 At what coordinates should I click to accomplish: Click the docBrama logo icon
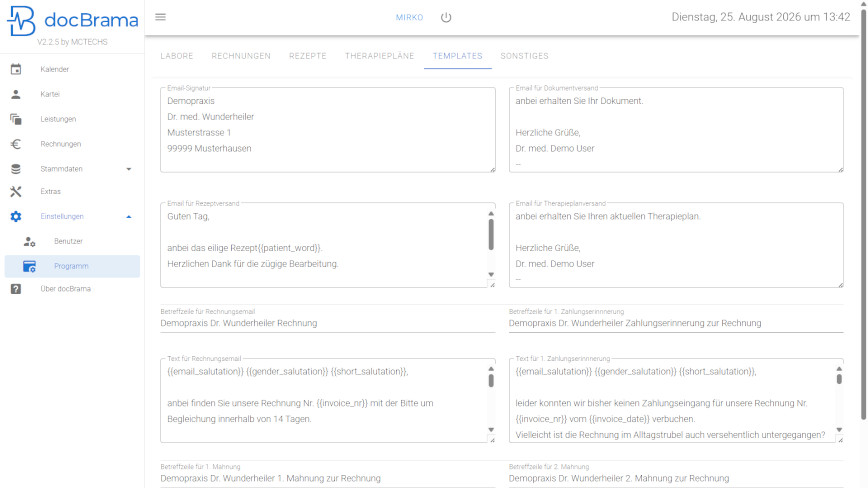pyautogui.click(x=21, y=21)
